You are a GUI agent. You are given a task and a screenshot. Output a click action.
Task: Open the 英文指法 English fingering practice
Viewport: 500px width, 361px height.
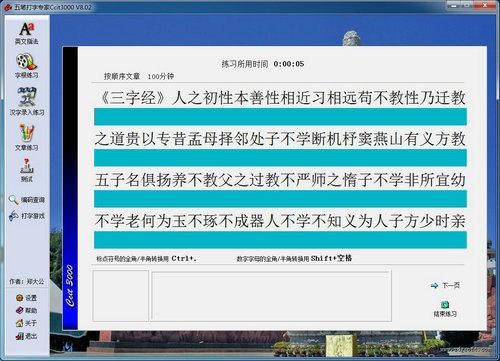(x=26, y=33)
